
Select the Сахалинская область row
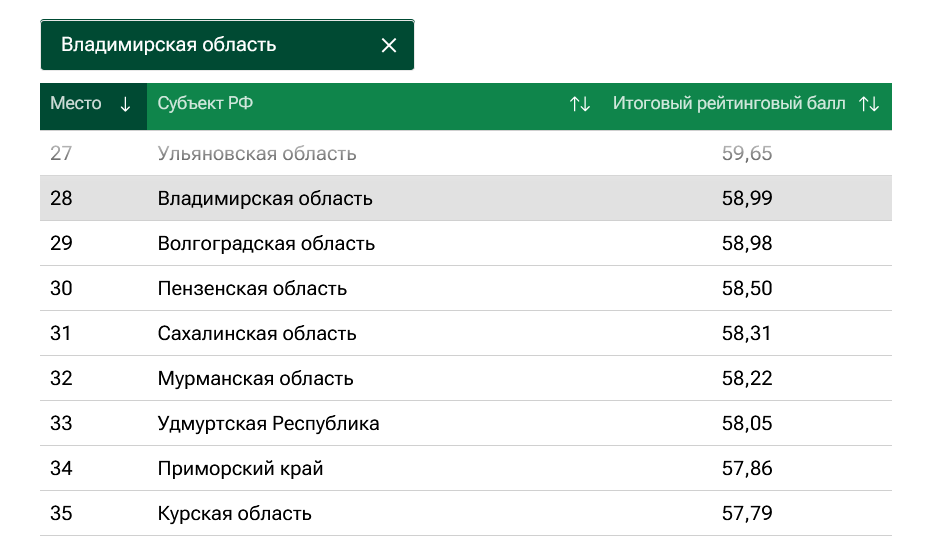tap(466, 333)
